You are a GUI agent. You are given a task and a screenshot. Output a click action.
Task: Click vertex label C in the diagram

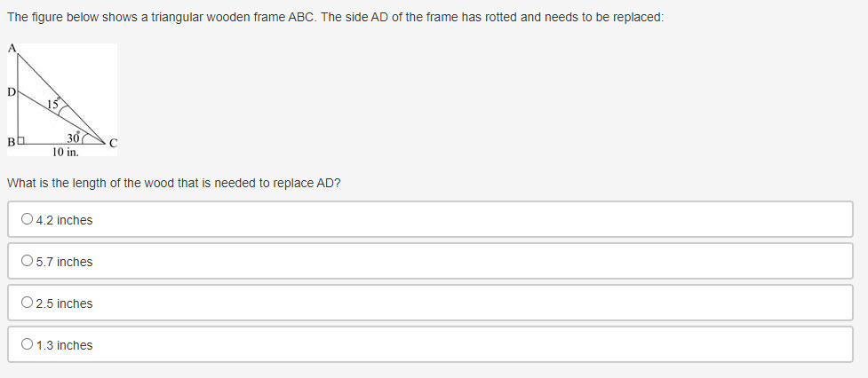[x=113, y=142]
